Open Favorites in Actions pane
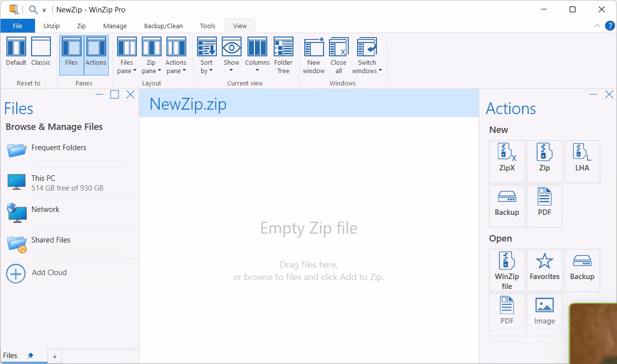 (544, 271)
